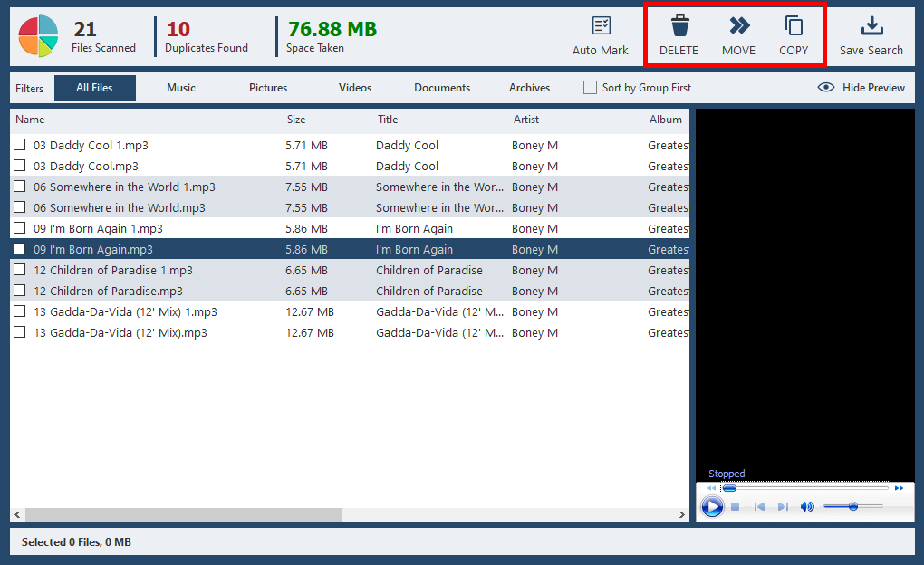The image size is (924, 565).
Task: Click the COPY icon
Action: [x=794, y=26]
